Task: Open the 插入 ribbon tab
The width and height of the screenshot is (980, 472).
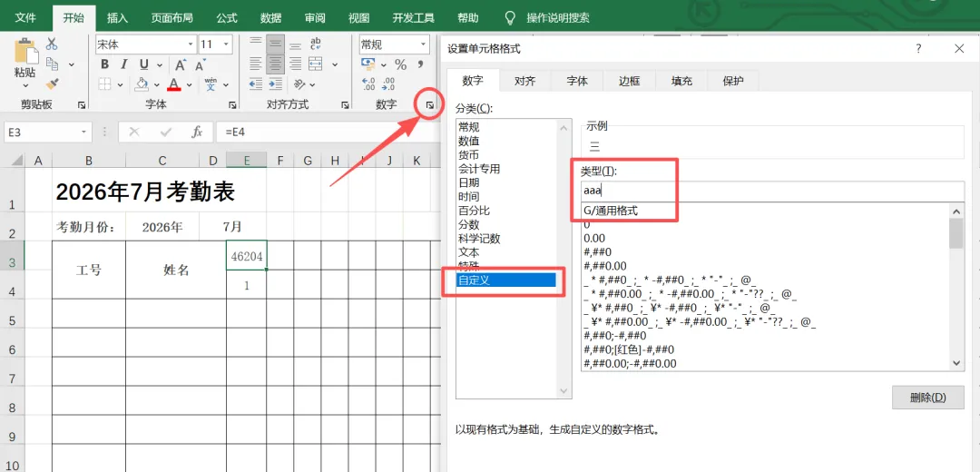Action: [x=117, y=17]
